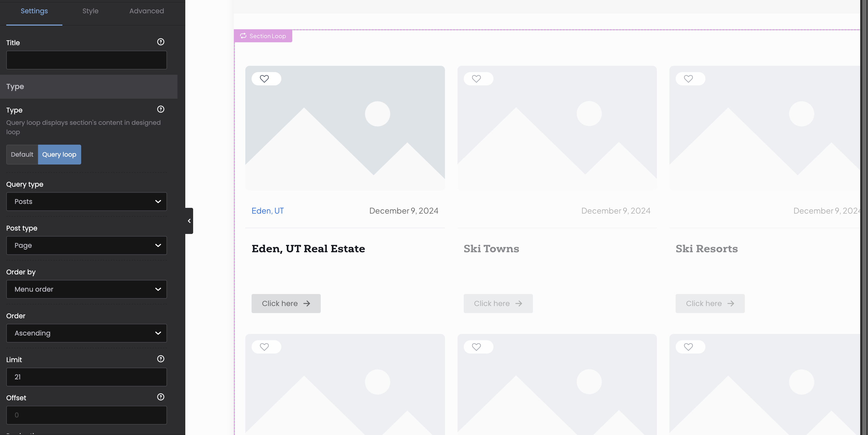Open the Order by dropdown
The width and height of the screenshot is (868, 435).
(x=87, y=289)
